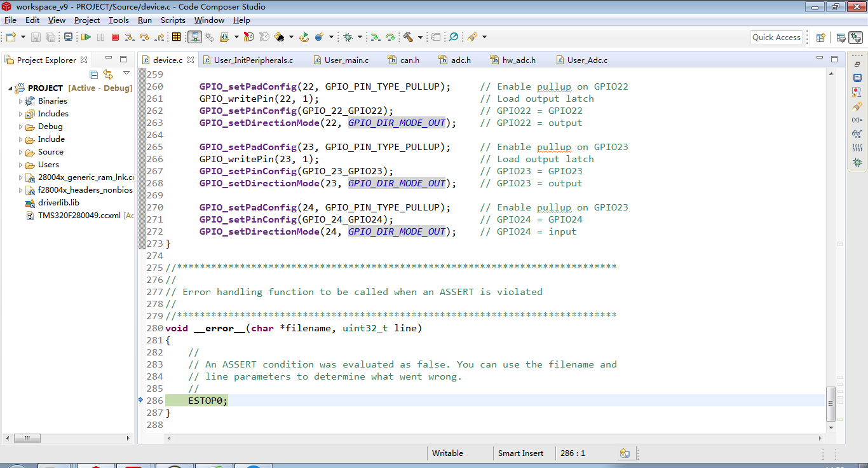Click the 286 : 1 cursor position indicator
Image resolution: width=868 pixels, height=468 pixels.
click(573, 453)
